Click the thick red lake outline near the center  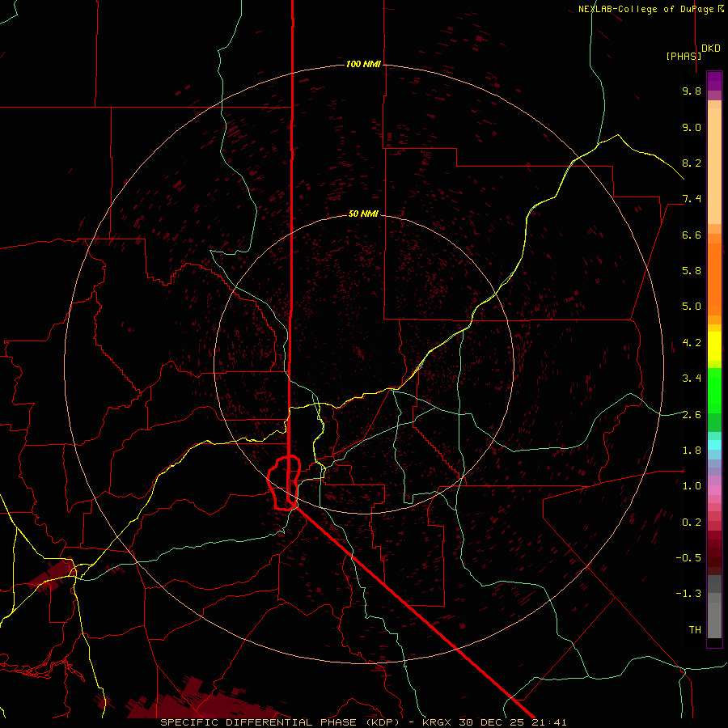point(284,483)
